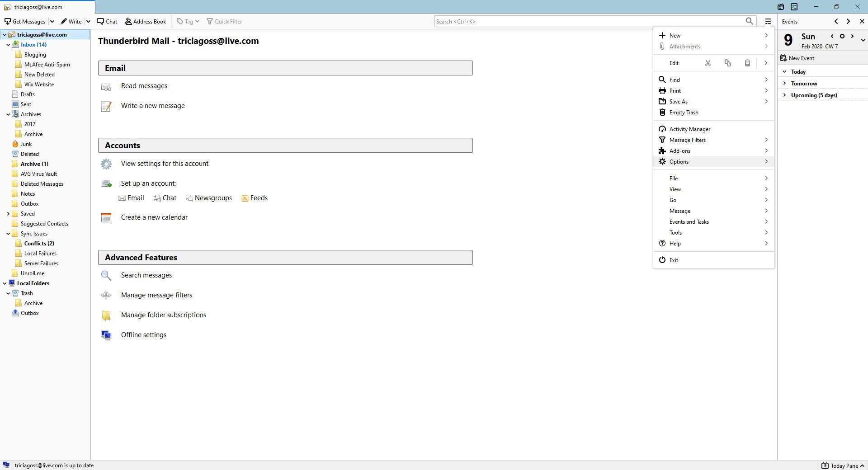Click Write a new message link
The image size is (868, 470).
(153, 106)
